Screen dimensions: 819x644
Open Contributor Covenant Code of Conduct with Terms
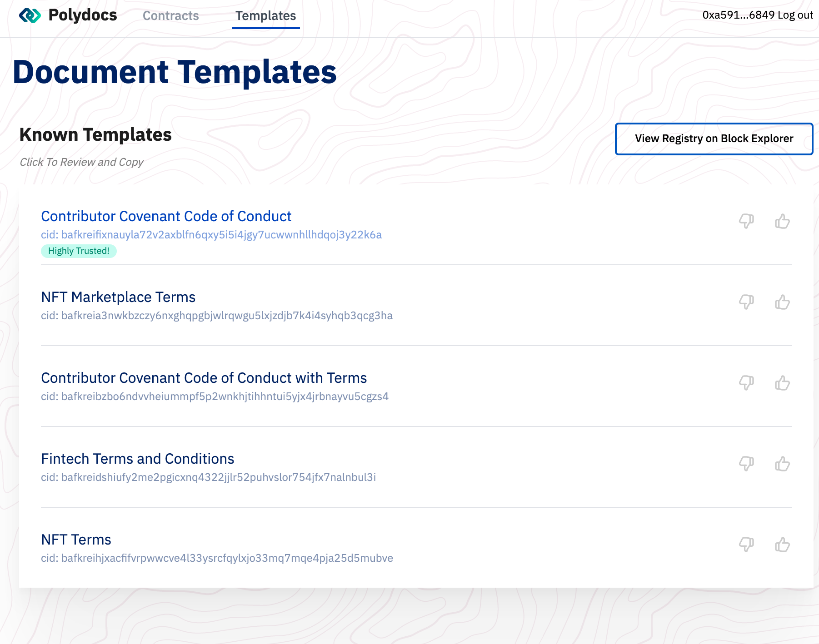[x=204, y=378]
